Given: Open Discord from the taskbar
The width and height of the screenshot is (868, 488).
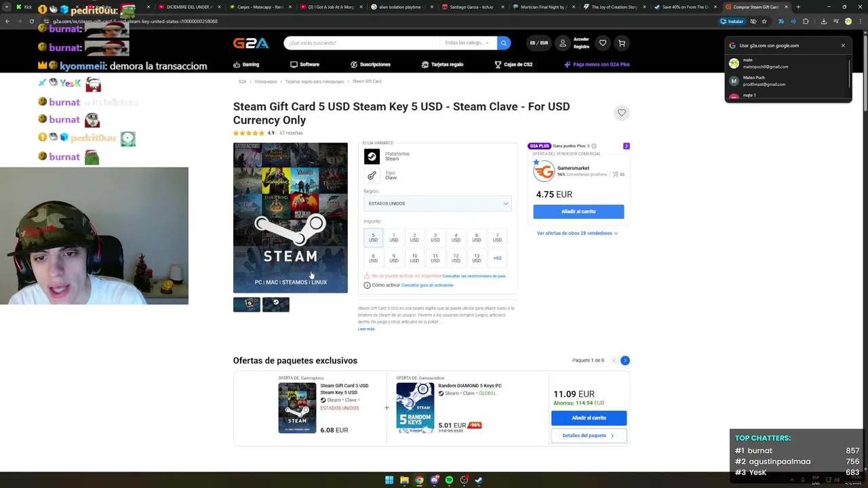Looking at the screenshot, I should tap(435, 480).
